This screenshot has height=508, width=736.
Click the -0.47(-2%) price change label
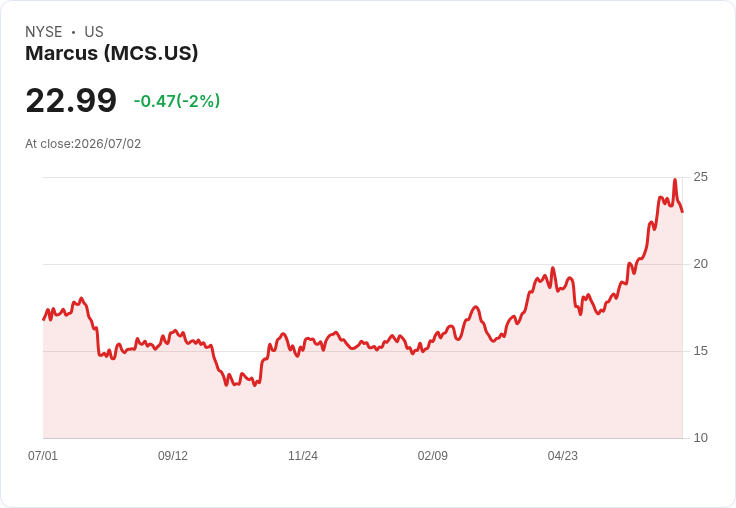click(x=177, y=101)
